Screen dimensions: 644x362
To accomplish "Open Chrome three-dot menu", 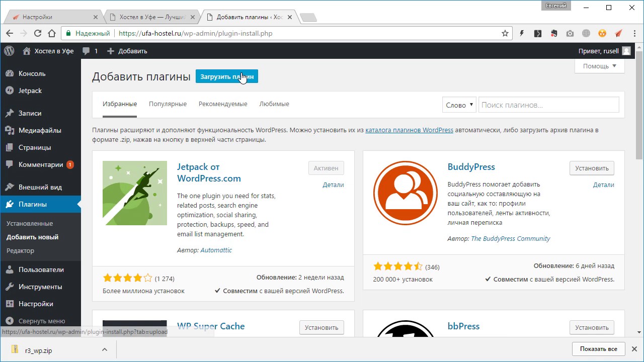I will [x=634, y=34].
